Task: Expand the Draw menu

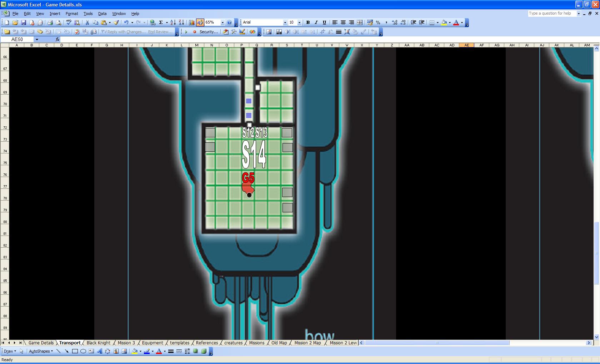Action: pyautogui.click(x=10, y=351)
